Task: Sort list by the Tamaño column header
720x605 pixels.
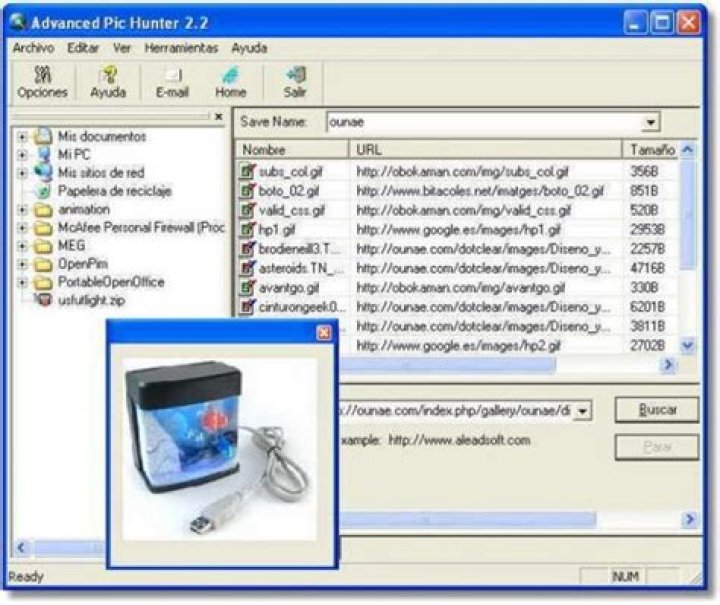Action: point(652,149)
